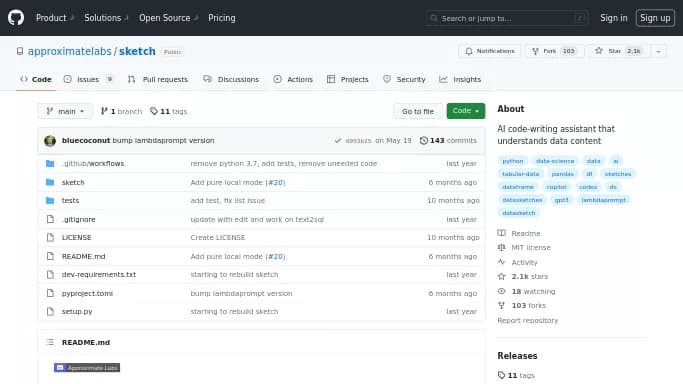Switch to the Code tab
This screenshot has height=384, width=683.
pos(36,79)
